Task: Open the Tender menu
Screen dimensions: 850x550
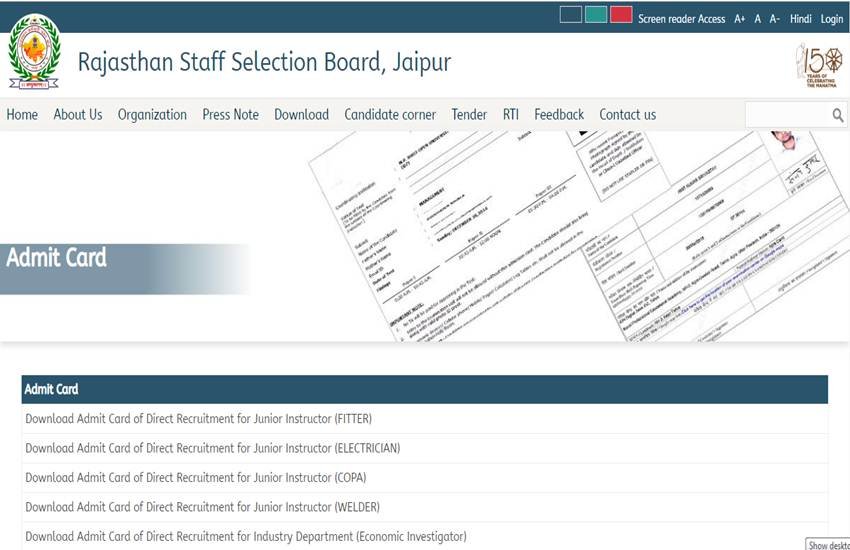Action: pyautogui.click(x=469, y=115)
